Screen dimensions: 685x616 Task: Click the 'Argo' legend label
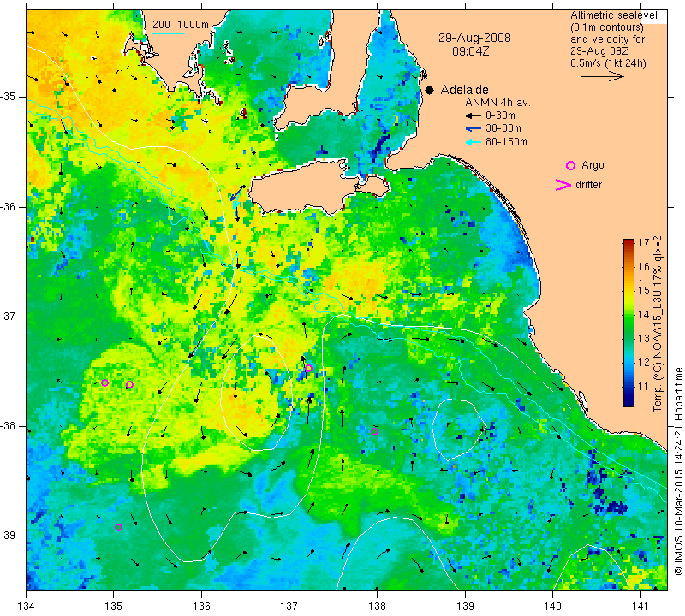pos(593,165)
